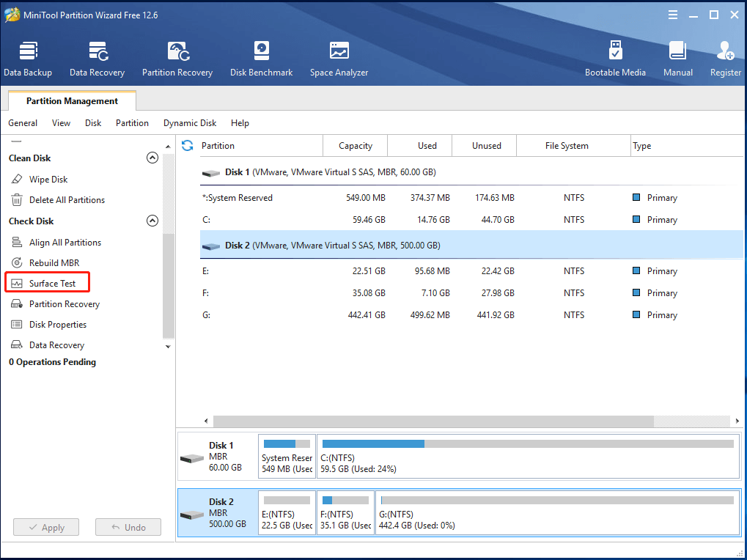Select the System Reserved partition row
747x560 pixels.
(x=471, y=198)
